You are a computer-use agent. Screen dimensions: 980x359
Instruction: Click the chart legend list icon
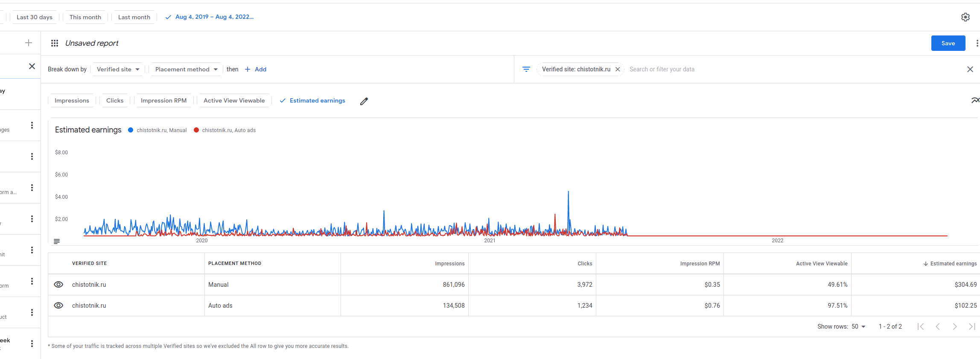[x=57, y=241]
